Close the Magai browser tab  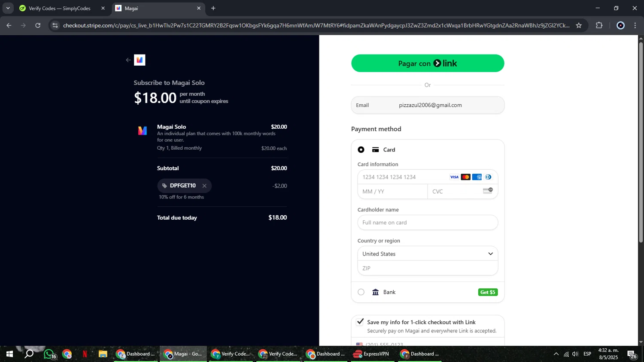coord(199,8)
